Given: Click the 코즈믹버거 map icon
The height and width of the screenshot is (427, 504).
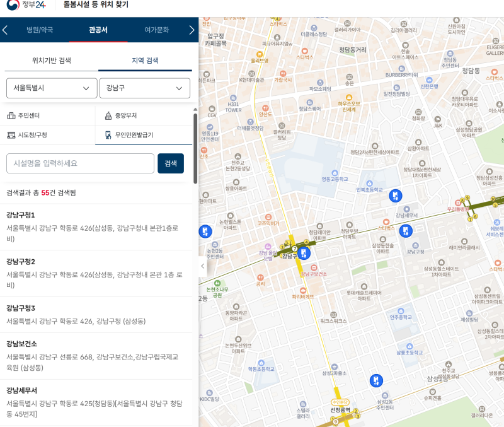Looking at the screenshot, I should coord(268,217).
